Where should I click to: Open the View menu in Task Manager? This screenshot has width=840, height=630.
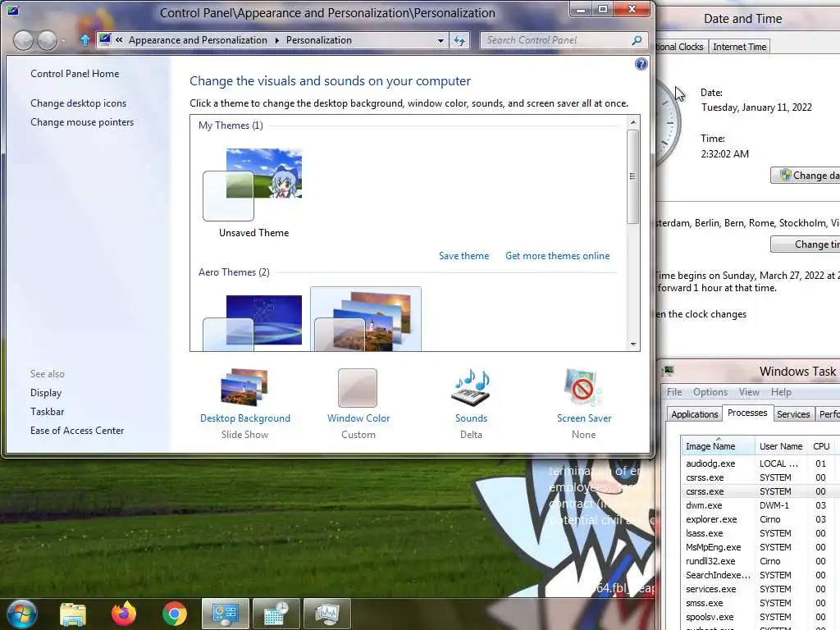(x=749, y=392)
